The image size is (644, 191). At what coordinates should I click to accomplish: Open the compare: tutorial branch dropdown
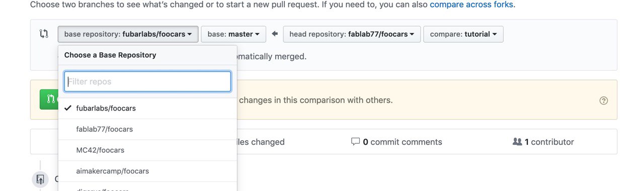pos(463,34)
